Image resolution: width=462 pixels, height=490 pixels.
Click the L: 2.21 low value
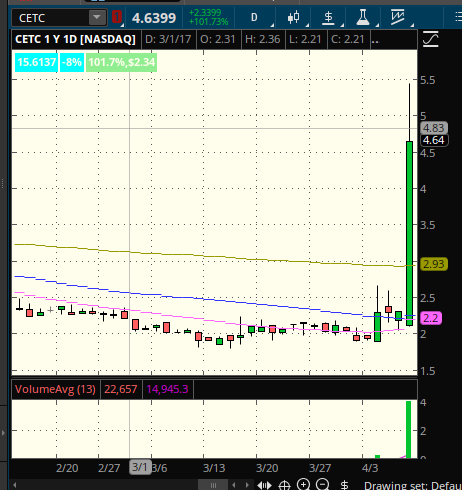coord(305,39)
